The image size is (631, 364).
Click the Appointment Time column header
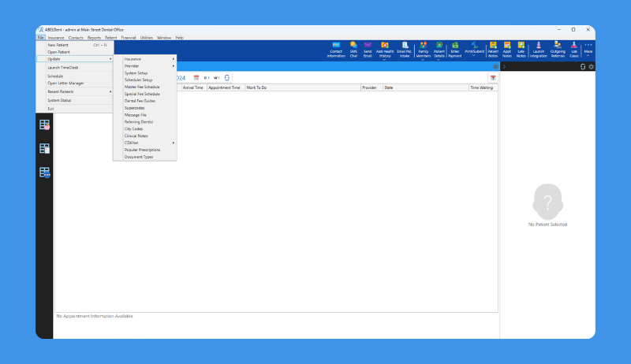[x=226, y=87]
